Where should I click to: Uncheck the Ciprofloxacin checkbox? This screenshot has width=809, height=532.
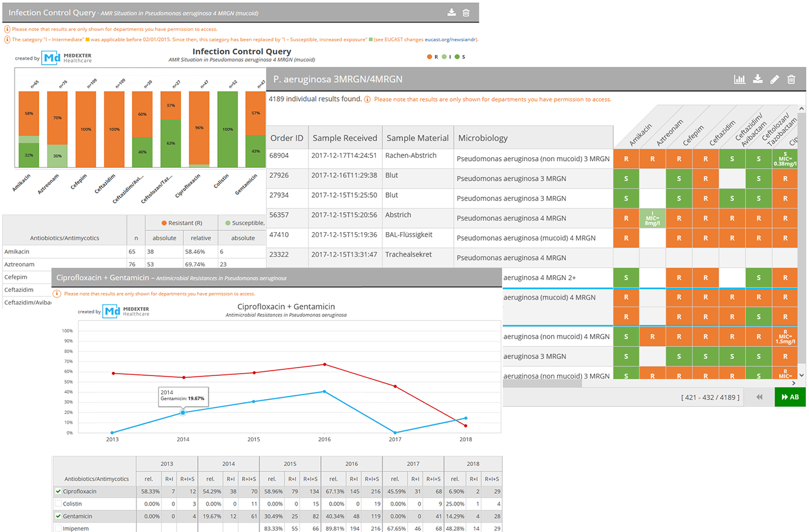click(x=58, y=491)
